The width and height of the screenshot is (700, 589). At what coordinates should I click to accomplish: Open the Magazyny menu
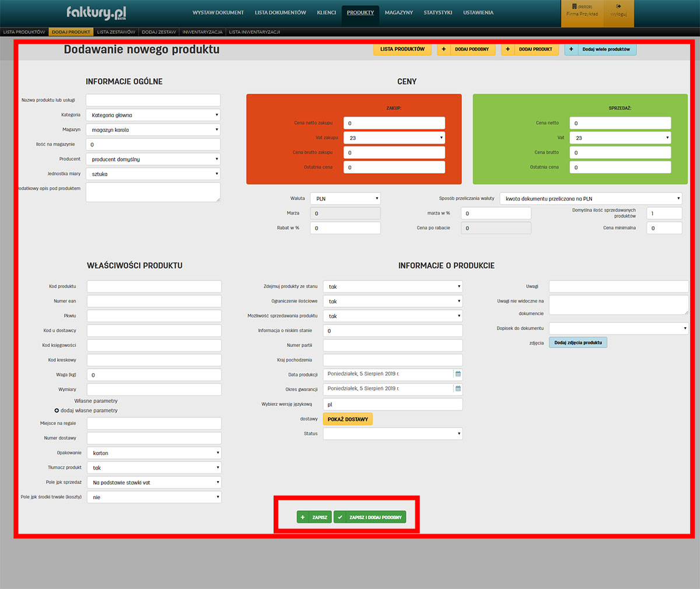pyautogui.click(x=398, y=12)
